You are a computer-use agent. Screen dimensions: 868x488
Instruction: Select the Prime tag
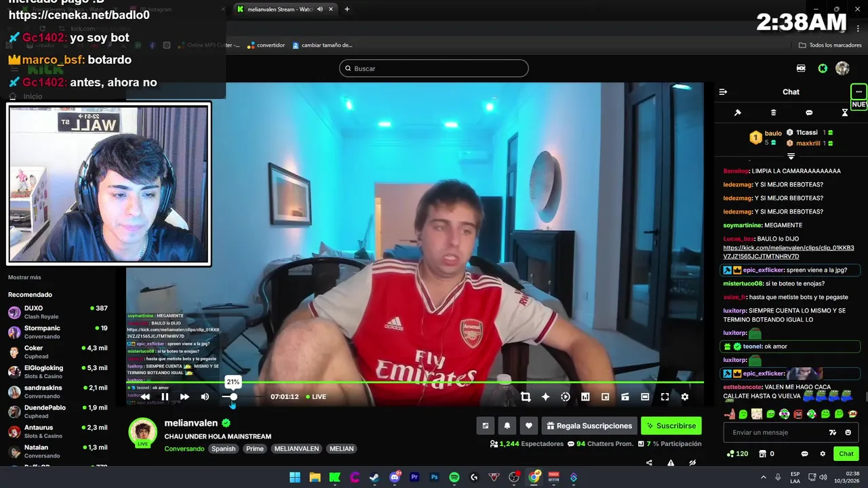(255, 449)
